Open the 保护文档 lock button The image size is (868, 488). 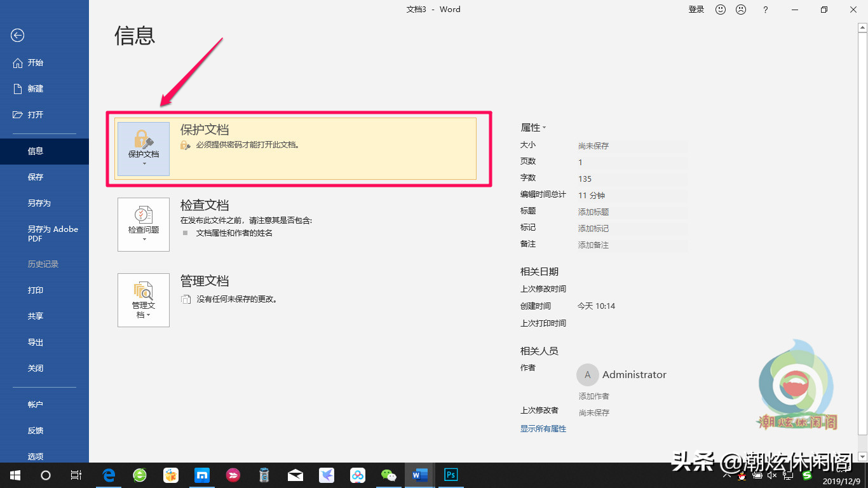coord(144,149)
